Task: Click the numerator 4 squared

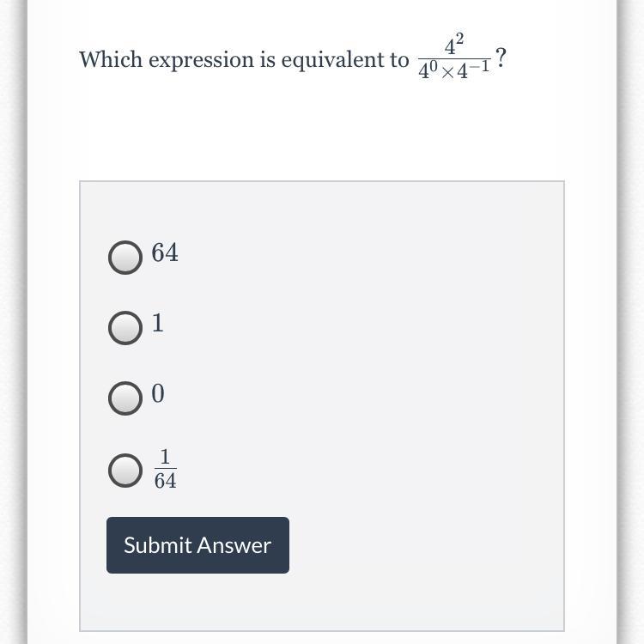Action: 454,44
